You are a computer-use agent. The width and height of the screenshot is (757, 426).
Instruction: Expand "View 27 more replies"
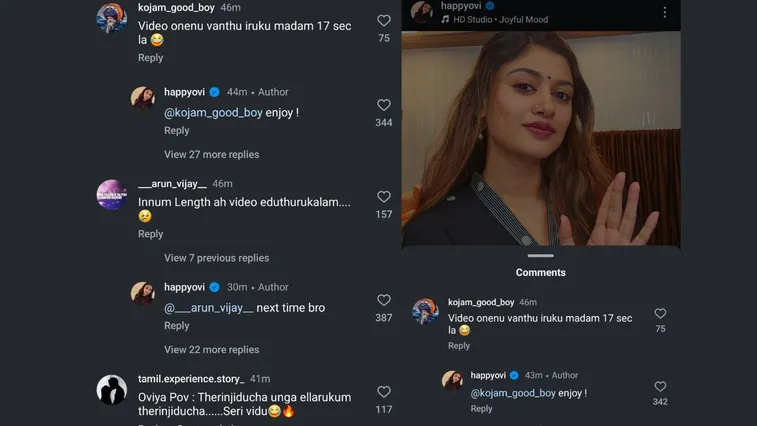click(x=211, y=155)
